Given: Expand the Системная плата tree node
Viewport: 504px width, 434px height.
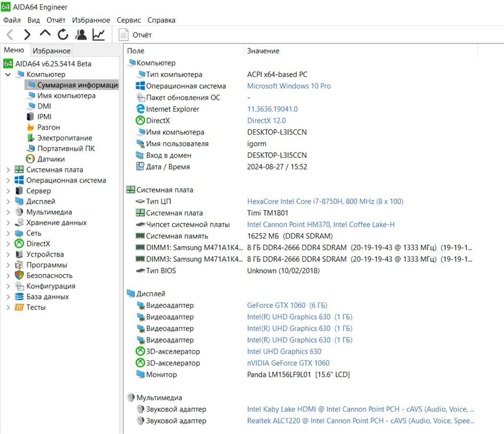Looking at the screenshot, I should coord(8,170).
